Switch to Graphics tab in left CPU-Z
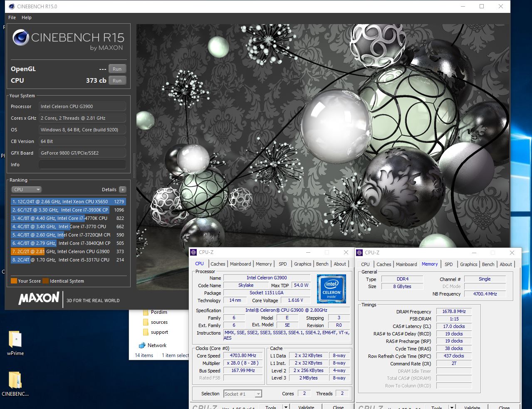 pos(302,264)
